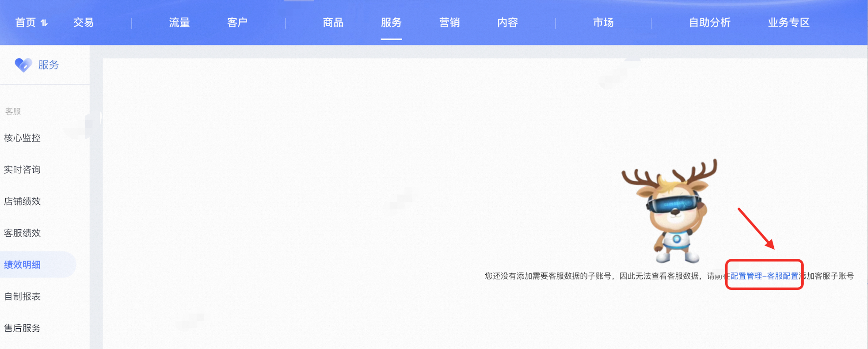Go to 自助分析 in top navigation

pos(709,23)
